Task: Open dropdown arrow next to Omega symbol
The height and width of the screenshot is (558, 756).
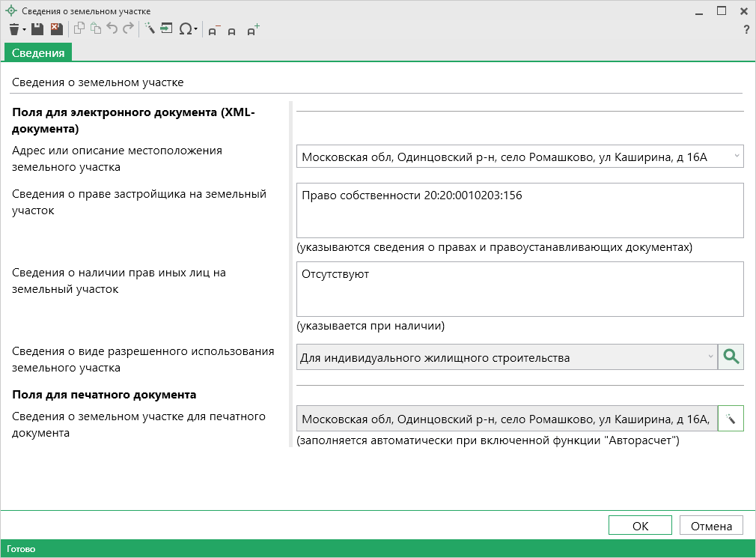Action: tap(196, 30)
